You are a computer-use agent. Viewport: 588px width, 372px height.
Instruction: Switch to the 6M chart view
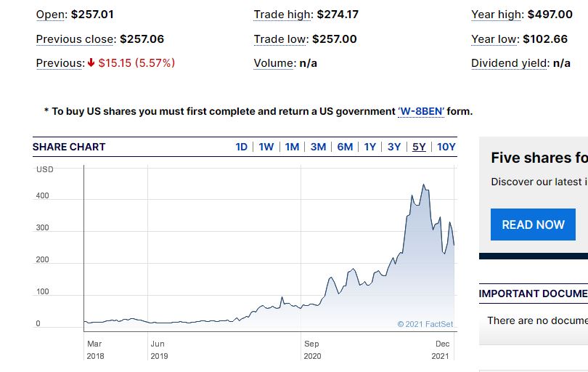coord(345,147)
